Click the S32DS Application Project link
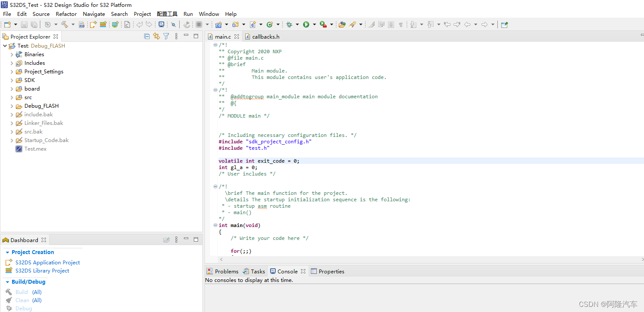 coord(48,262)
